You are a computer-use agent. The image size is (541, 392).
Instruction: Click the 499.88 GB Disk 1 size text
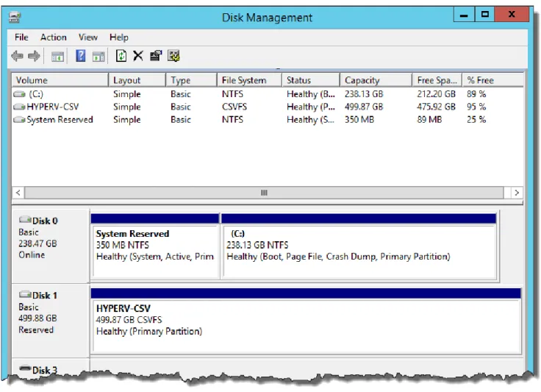point(37,318)
